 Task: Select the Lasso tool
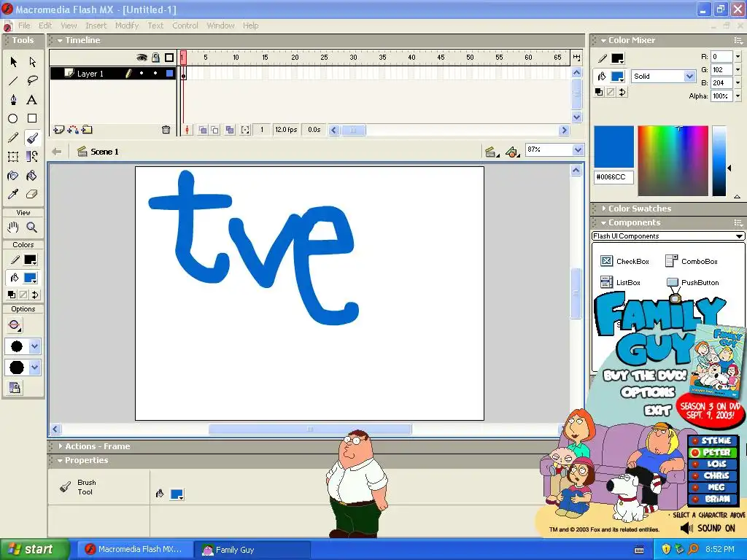(x=32, y=80)
